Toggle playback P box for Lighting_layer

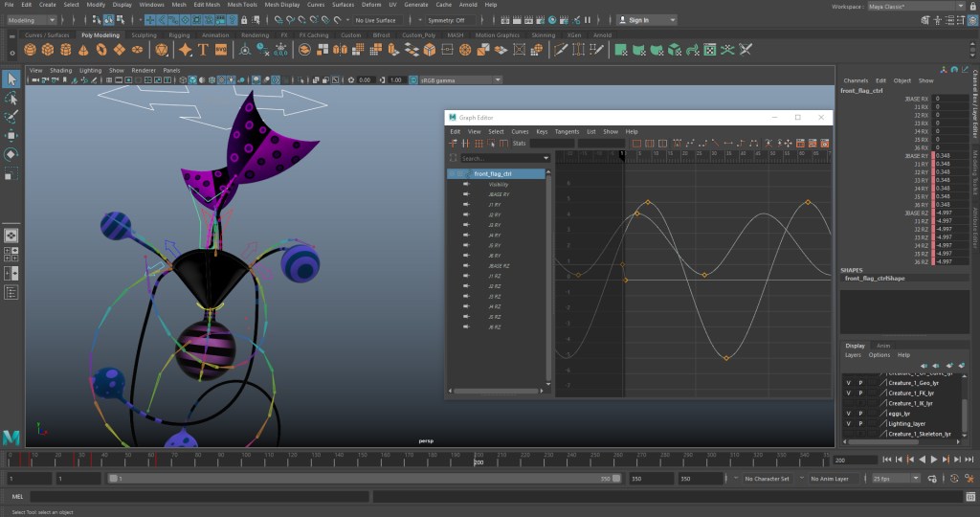pos(859,423)
